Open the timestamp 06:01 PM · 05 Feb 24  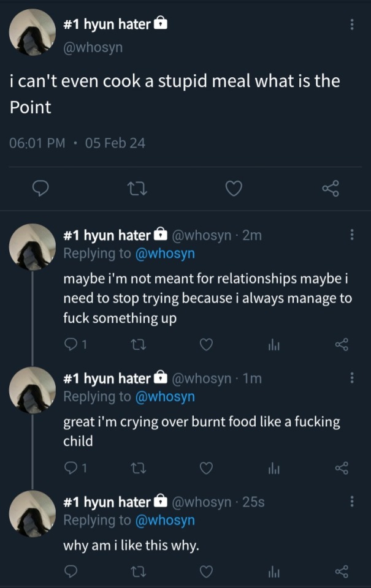[x=78, y=143]
